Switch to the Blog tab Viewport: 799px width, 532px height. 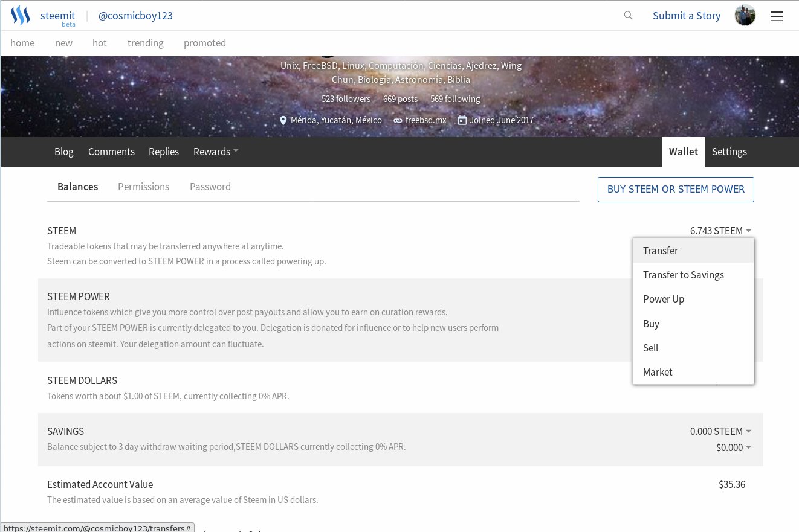coord(64,152)
